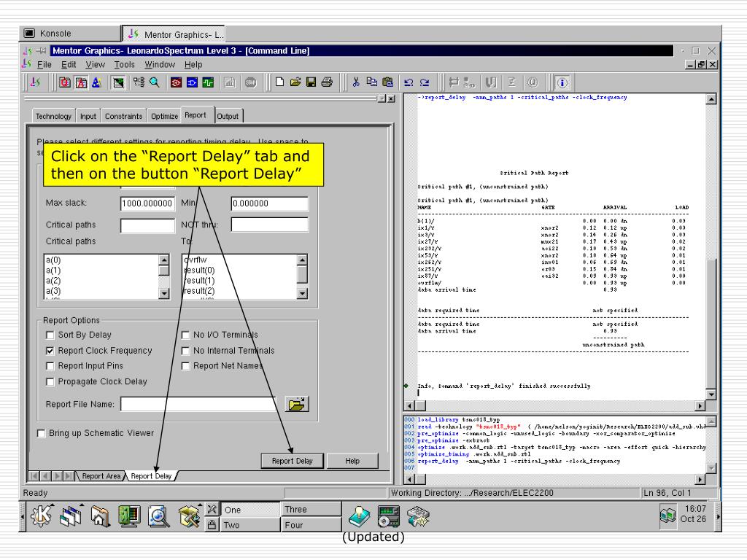Open the Edit menu
This screenshot has width=747, height=560.
click(x=69, y=64)
